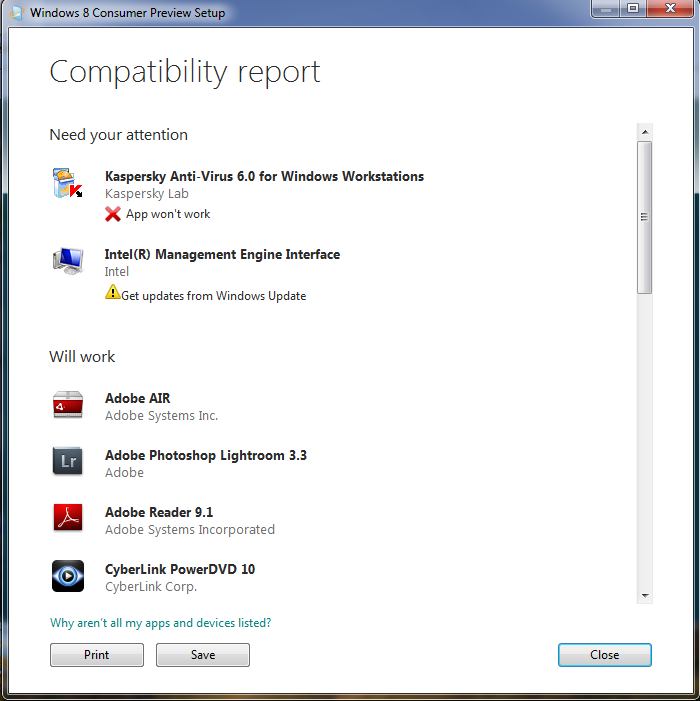Click 'Adobe Systems Incorporated' publisher text
Viewport: 700px width, 701px height.
pos(190,530)
